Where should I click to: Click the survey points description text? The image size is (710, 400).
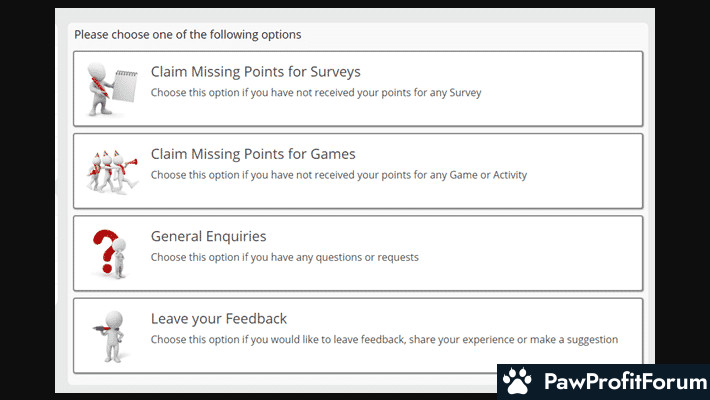(x=316, y=92)
